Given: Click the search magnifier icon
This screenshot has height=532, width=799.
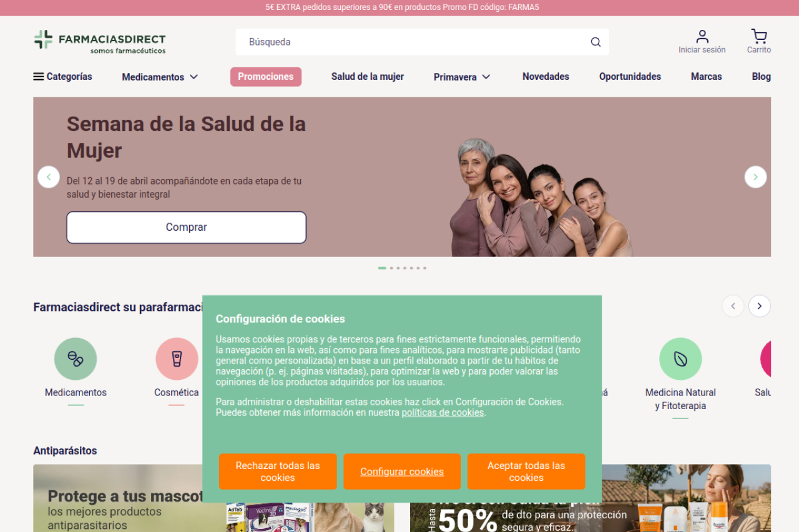Looking at the screenshot, I should (x=596, y=42).
